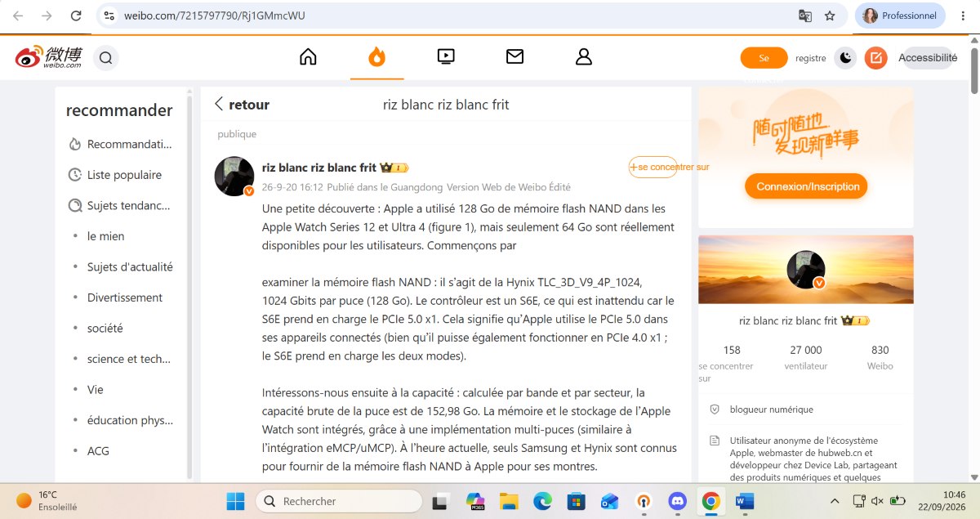Bookmark the page with the star icon

(x=830, y=16)
